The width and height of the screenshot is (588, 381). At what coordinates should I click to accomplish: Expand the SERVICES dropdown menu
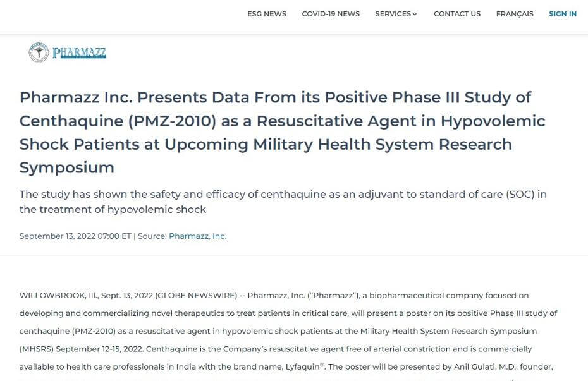396,14
